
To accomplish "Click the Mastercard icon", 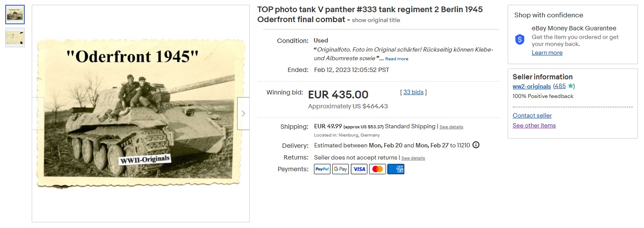I will 377,169.
